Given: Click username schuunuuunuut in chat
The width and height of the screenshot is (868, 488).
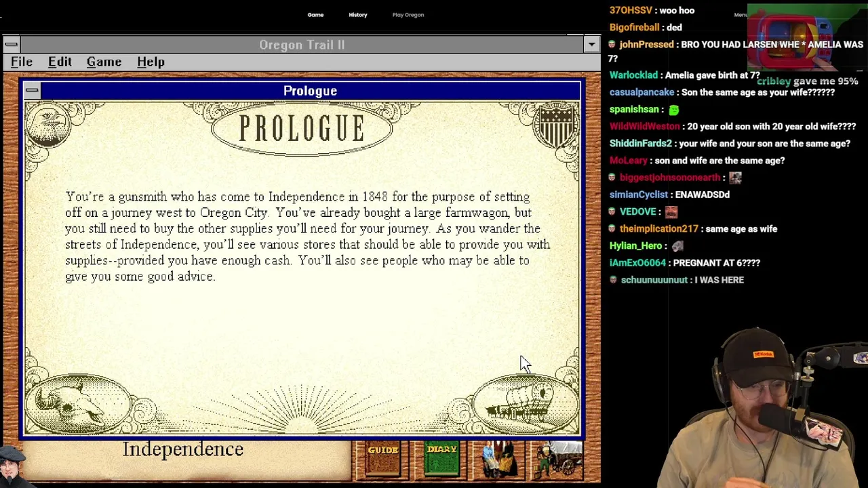Looking at the screenshot, I should point(654,279).
